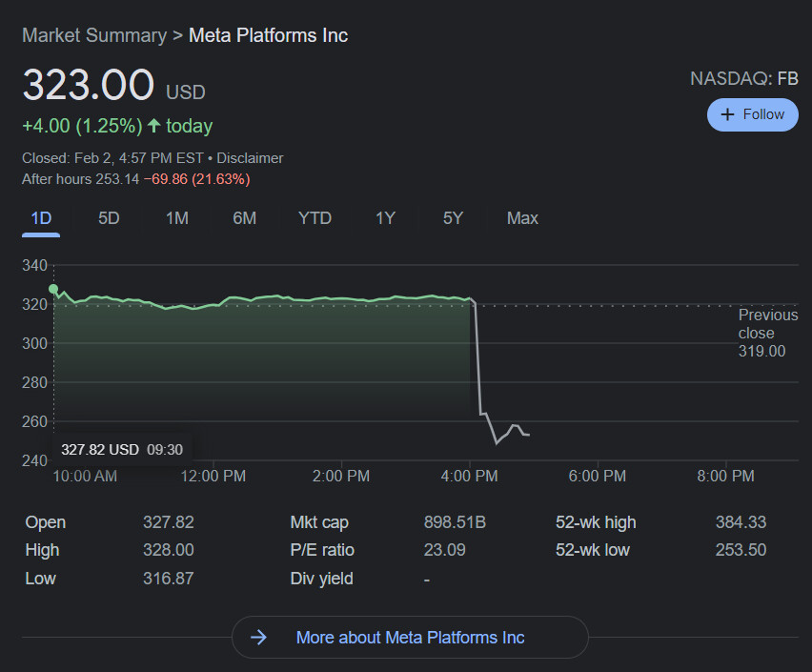Image resolution: width=812 pixels, height=672 pixels.
Task: Switch to the 5Y chart range
Action: click(453, 218)
